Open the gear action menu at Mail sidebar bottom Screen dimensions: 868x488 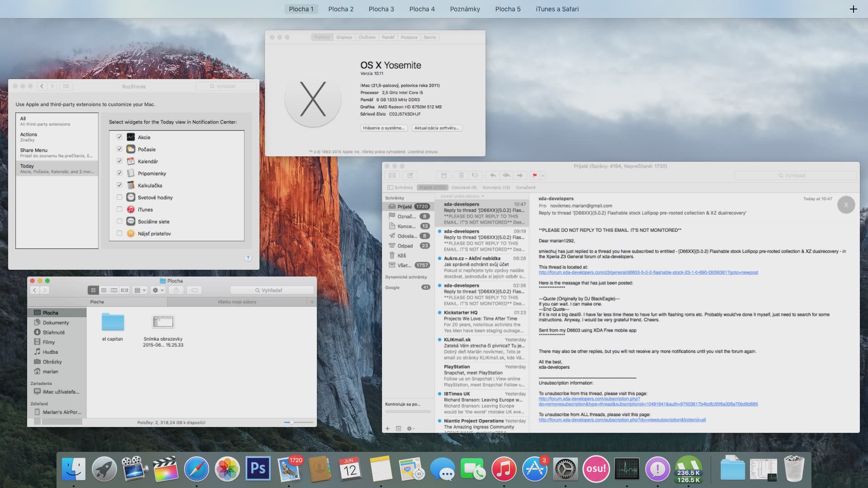pyautogui.click(x=410, y=428)
